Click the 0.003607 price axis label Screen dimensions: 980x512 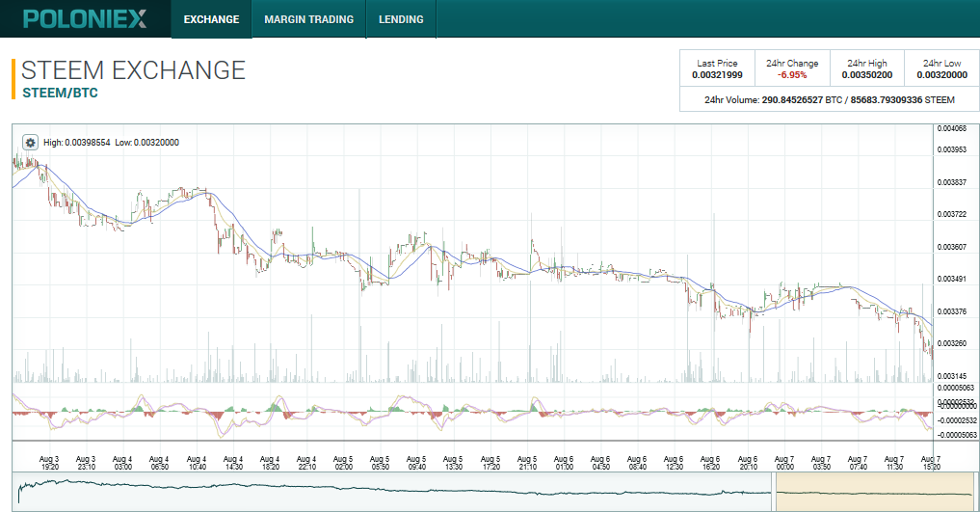click(951, 247)
